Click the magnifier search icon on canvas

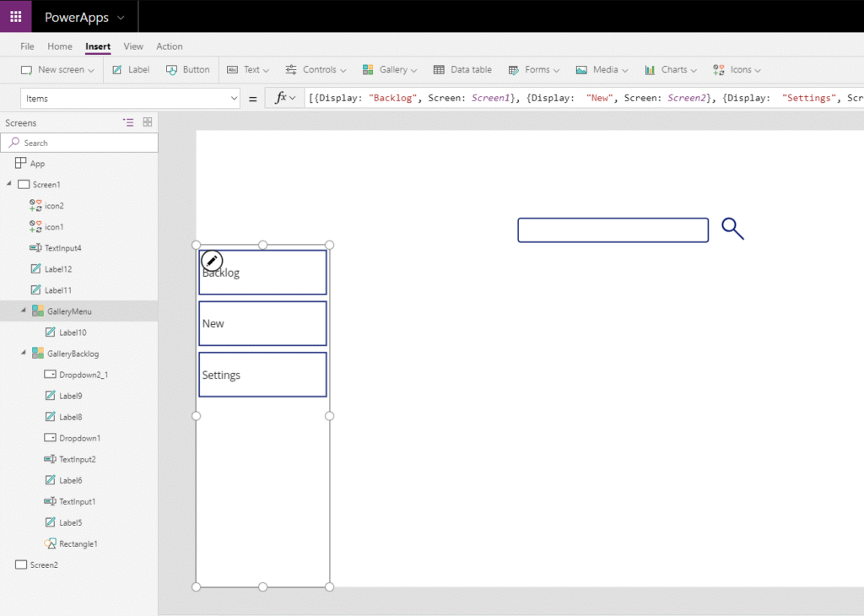(733, 229)
